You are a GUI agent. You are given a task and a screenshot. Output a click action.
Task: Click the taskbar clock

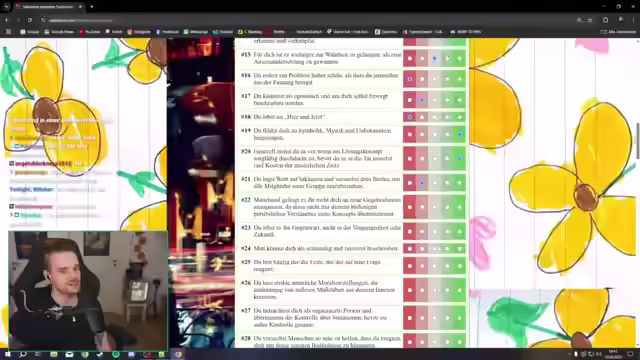(613, 354)
